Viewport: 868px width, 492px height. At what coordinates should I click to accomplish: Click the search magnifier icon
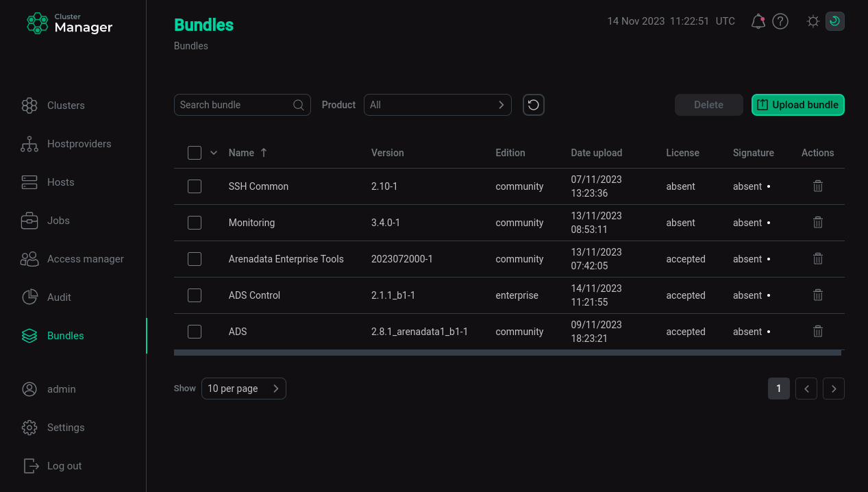point(299,105)
